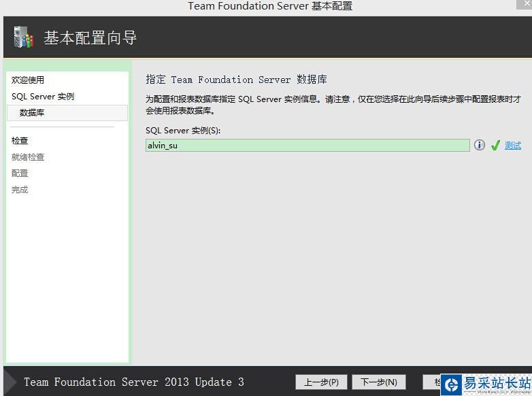Select SQL Server 实例 in the sidebar
The width and height of the screenshot is (532, 396).
tap(43, 97)
